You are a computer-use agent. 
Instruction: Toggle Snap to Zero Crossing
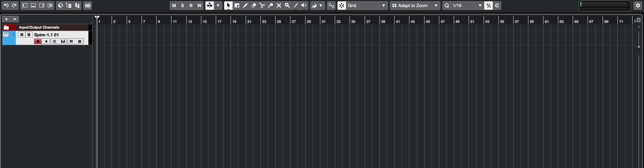click(x=331, y=5)
